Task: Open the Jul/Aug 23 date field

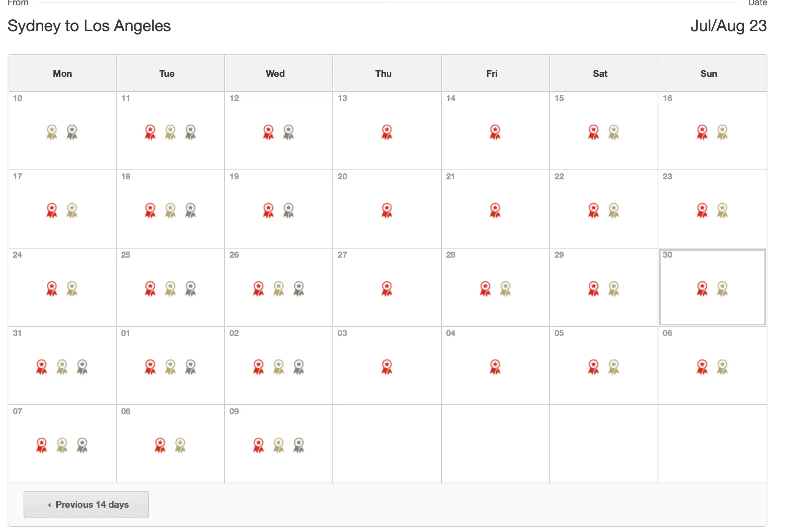Action: point(728,26)
